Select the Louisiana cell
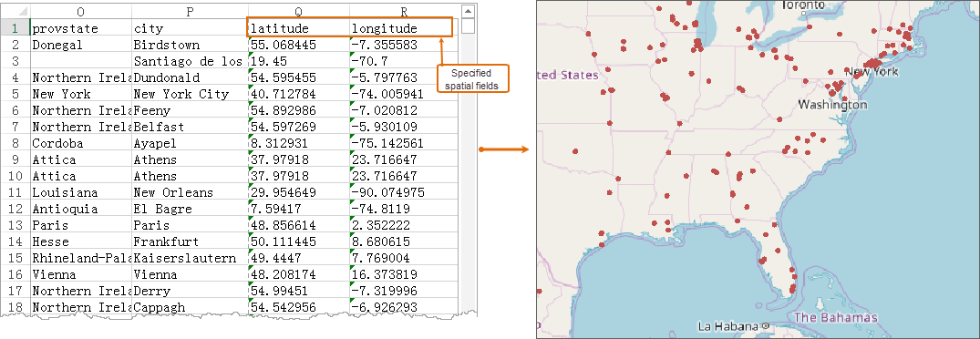 [80, 192]
